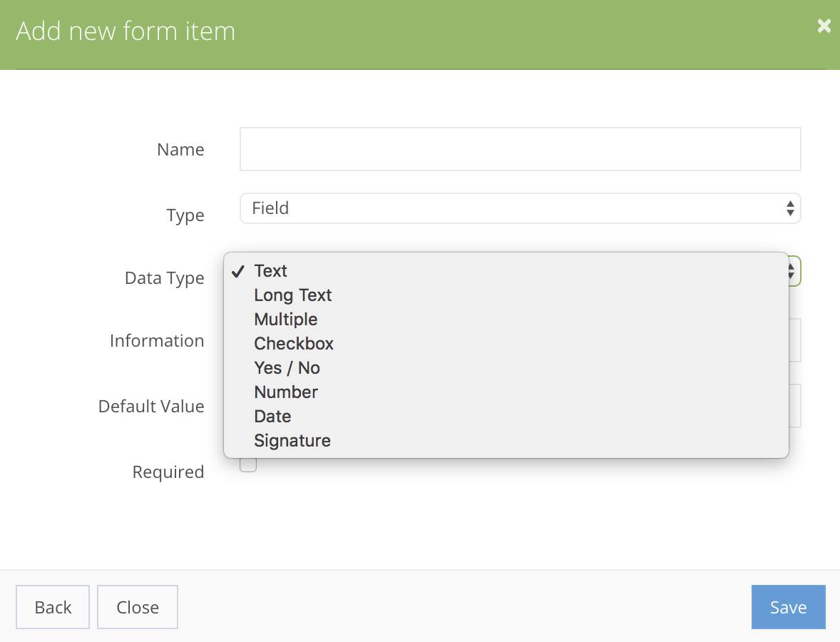Select Long Text data type
The image size is (840, 642).
[292, 295]
